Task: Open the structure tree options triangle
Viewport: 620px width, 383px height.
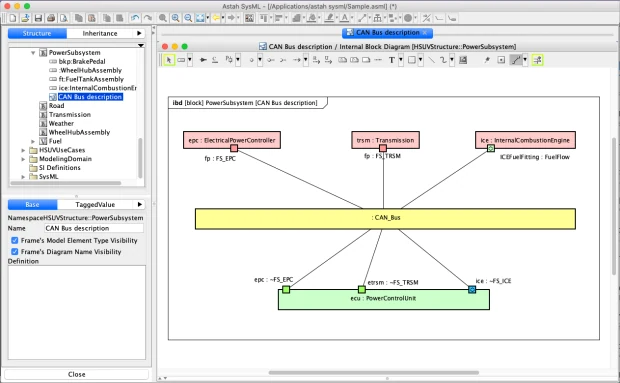Action: [x=140, y=45]
